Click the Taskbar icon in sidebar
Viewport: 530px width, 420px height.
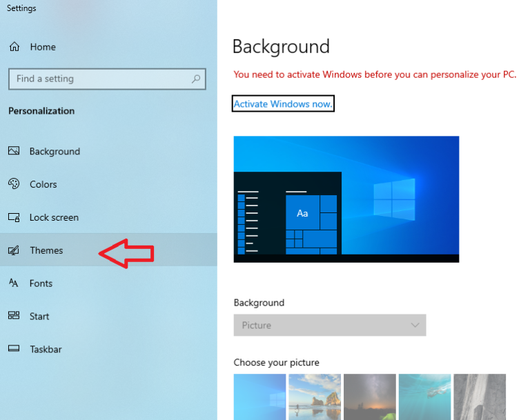pyautogui.click(x=14, y=348)
